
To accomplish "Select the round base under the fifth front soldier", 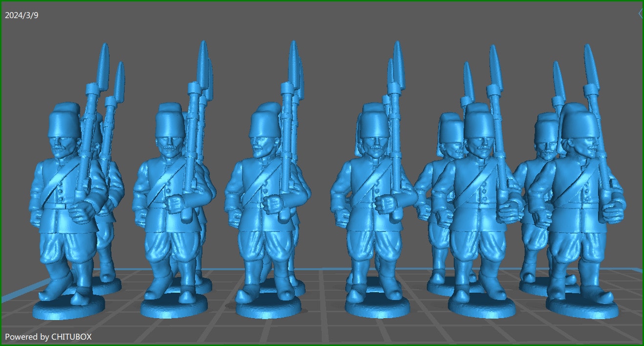I will [x=482, y=308].
